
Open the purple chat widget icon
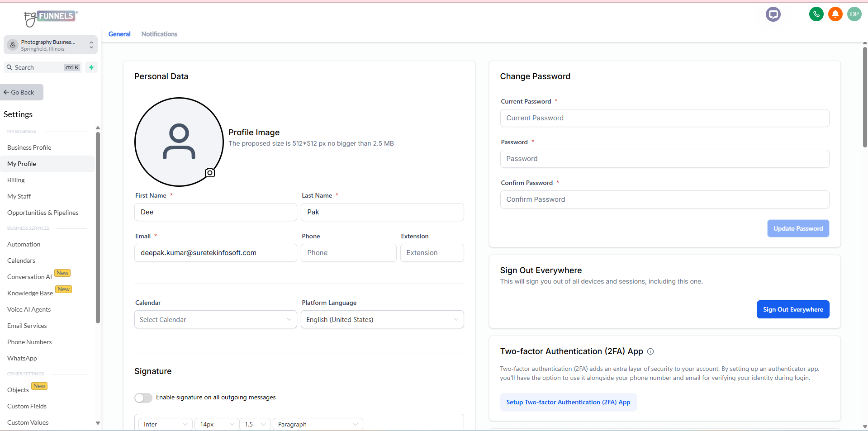coord(773,14)
